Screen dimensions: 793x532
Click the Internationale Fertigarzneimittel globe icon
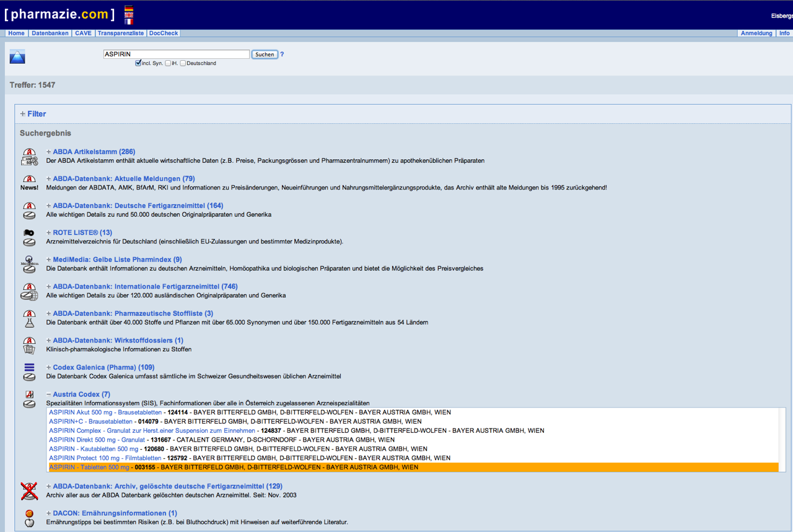coord(29,291)
